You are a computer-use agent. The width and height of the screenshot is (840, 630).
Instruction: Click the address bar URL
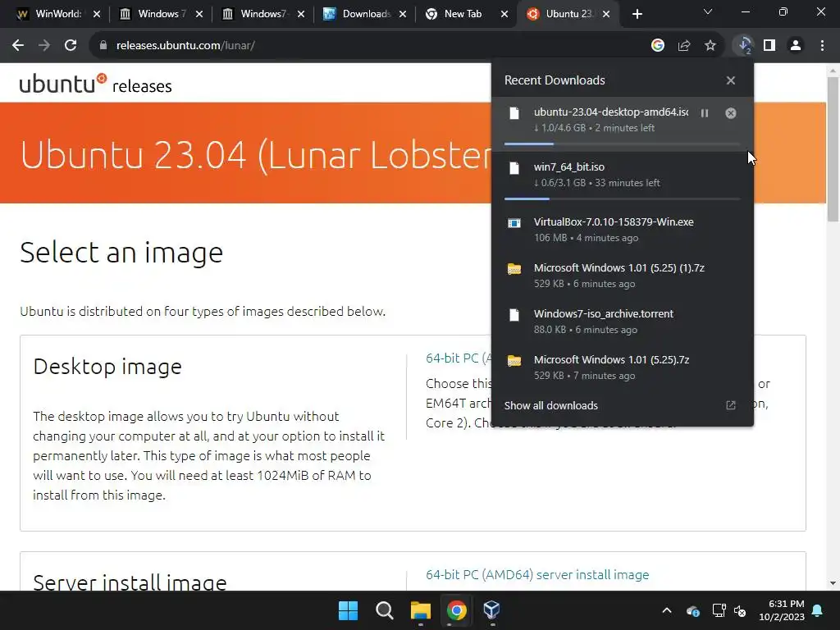(x=185, y=46)
